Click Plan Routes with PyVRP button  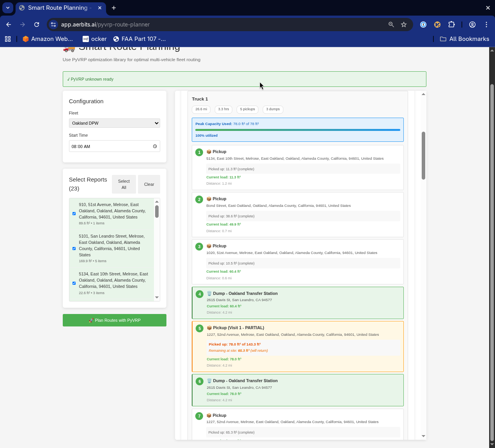coord(114,320)
